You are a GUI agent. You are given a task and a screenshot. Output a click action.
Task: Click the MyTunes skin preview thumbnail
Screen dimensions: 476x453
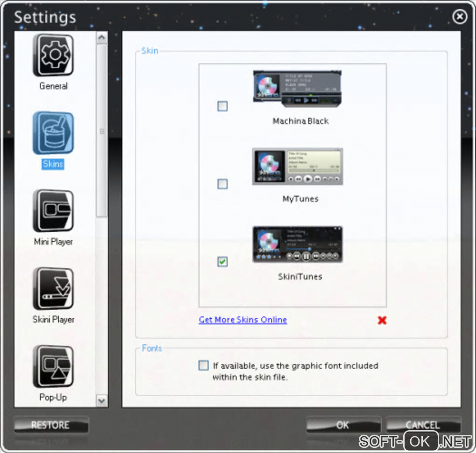coord(297,166)
